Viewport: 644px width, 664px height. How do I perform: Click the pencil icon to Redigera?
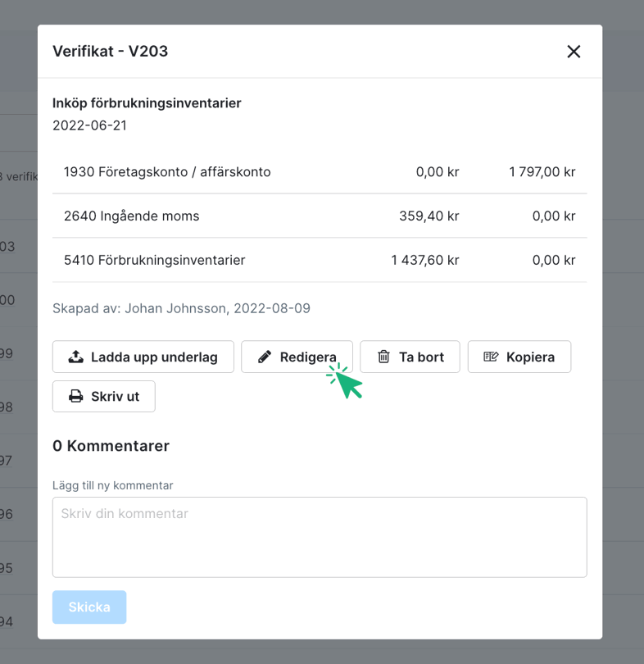tap(264, 357)
